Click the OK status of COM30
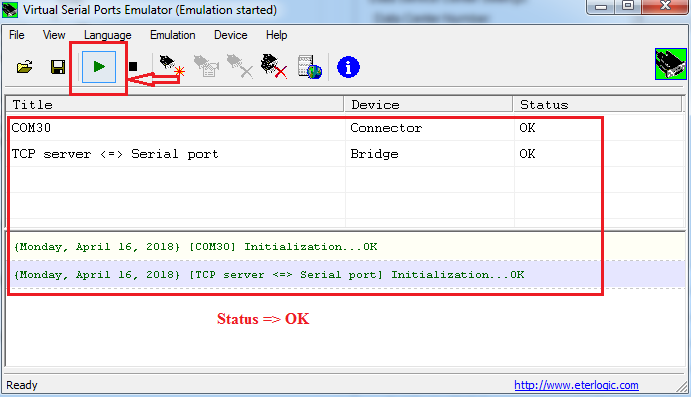 tap(527, 128)
